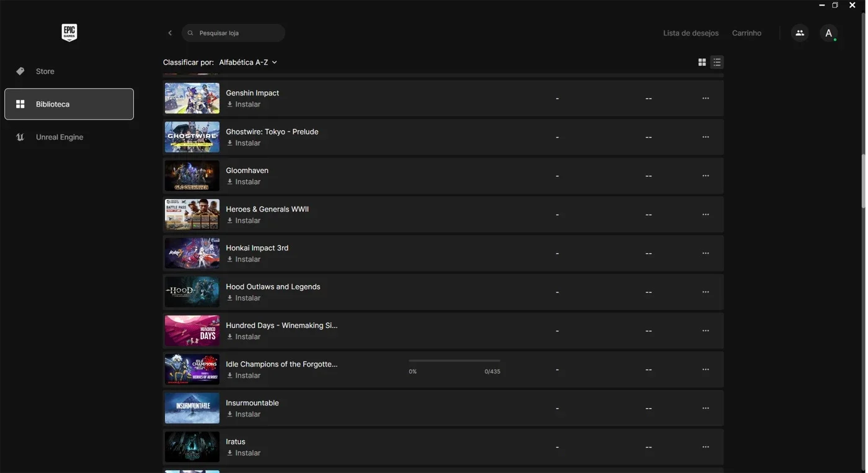Install Idle Champions of the Forgotten Realms
This screenshot has width=868, height=473.
tap(244, 376)
